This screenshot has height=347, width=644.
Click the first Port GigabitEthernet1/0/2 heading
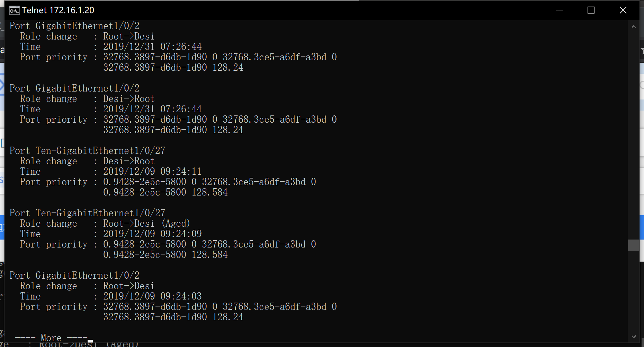tap(74, 26)
